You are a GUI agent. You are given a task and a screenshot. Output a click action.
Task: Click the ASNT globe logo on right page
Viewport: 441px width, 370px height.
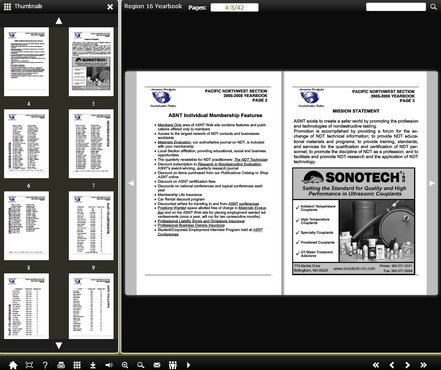(311, 98)
